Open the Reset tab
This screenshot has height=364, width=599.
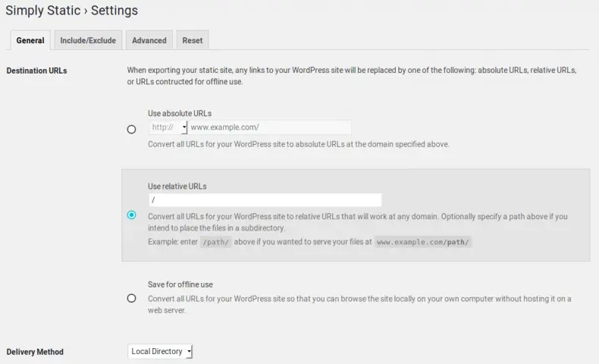[192, 40]
